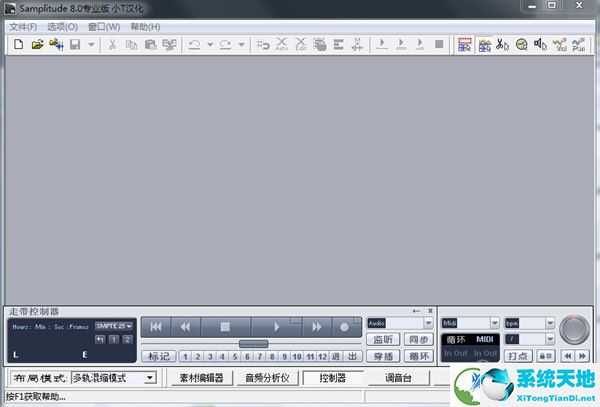
Task: Click the transport record button
Action: 346,327
